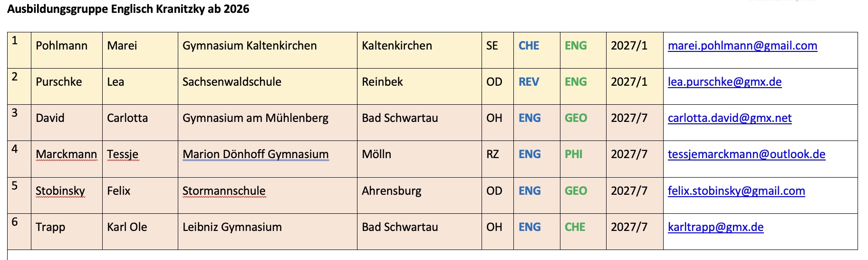Click the surname Pohlmann

coord(61,46)
